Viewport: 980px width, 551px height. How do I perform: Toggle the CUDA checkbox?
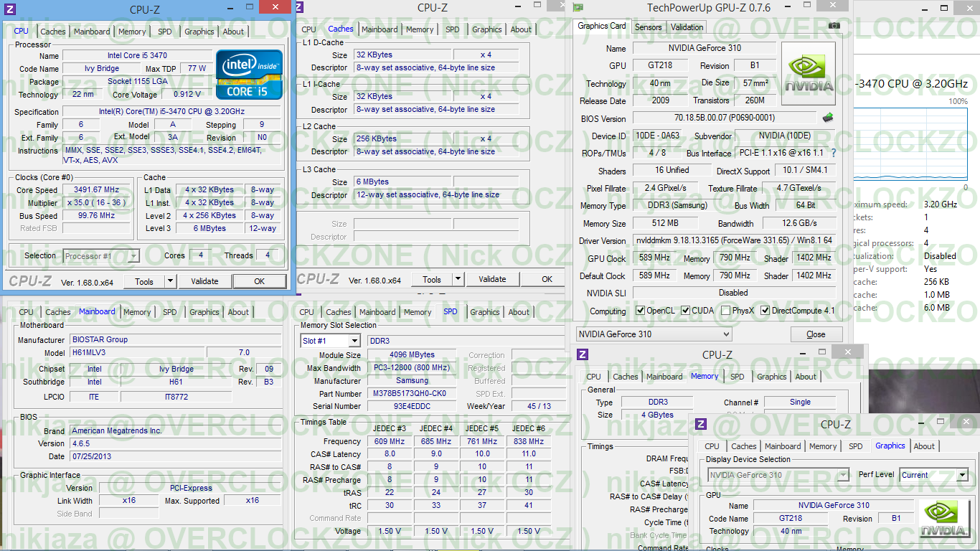[686, 311]
